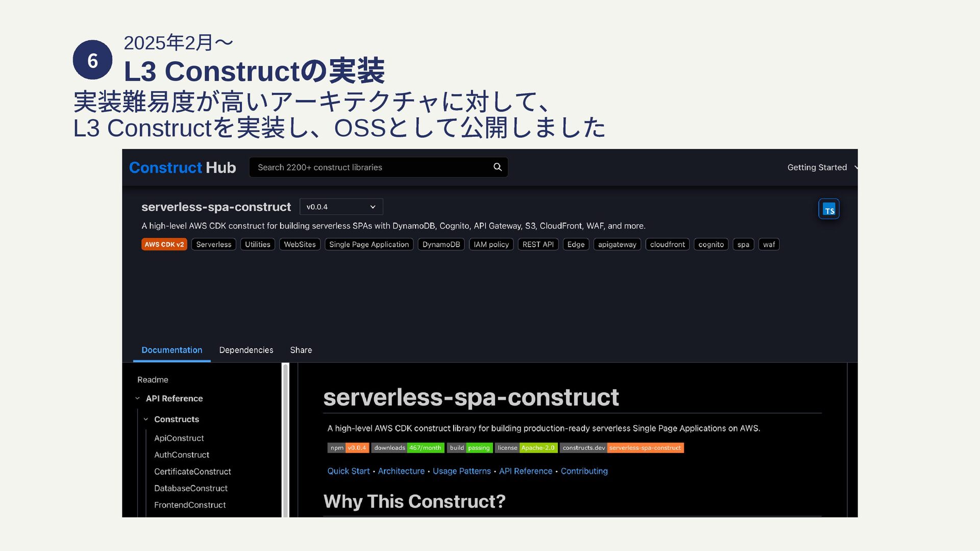This screenshot has height=551, width=980.
Task: Open the v0.0.4 version dropdown
Action: (x=341, y=207)
